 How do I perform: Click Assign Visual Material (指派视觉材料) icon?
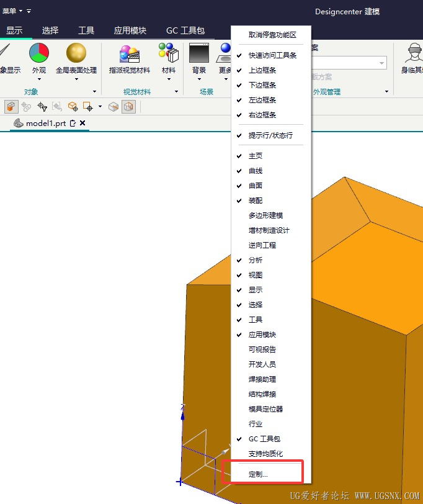click(130, 53)
